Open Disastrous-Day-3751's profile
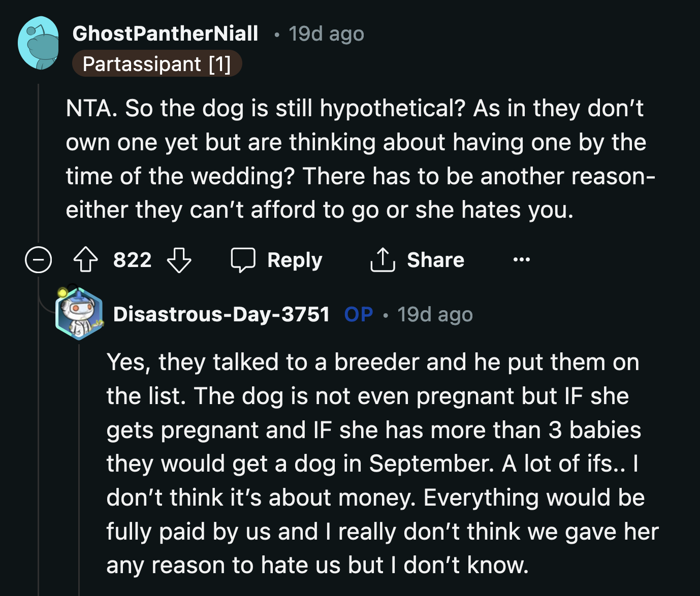Screen dimensions: 700x596 tap(221, 314)
